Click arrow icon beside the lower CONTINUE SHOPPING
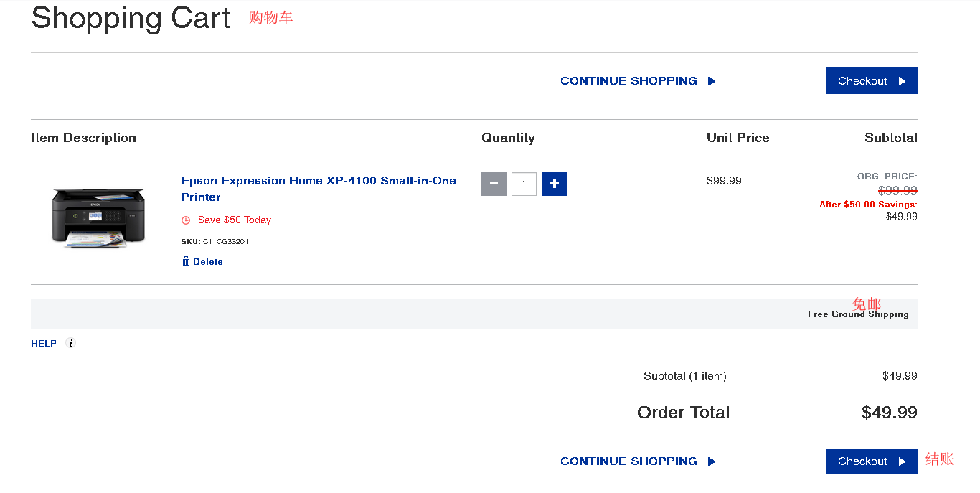Viewport: 980px width, 493px height. [x=712, y=461]
